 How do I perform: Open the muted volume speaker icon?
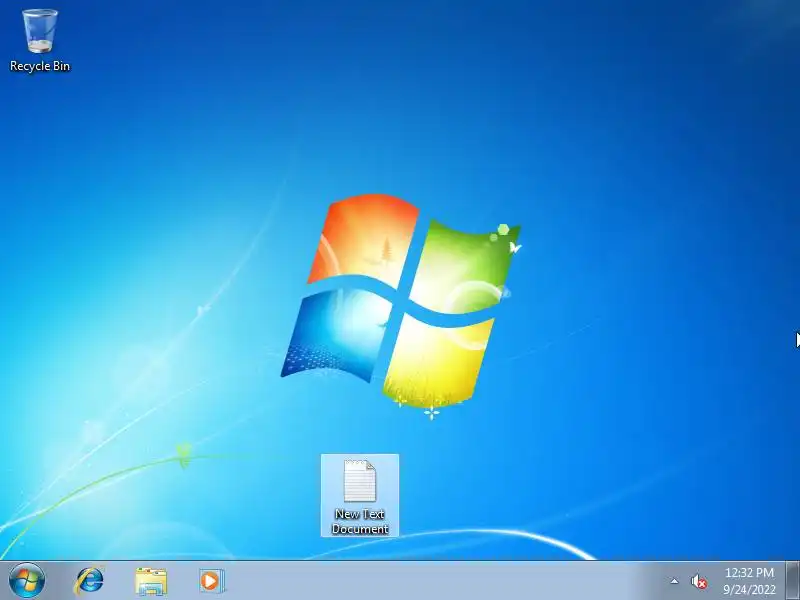(698, 582)
